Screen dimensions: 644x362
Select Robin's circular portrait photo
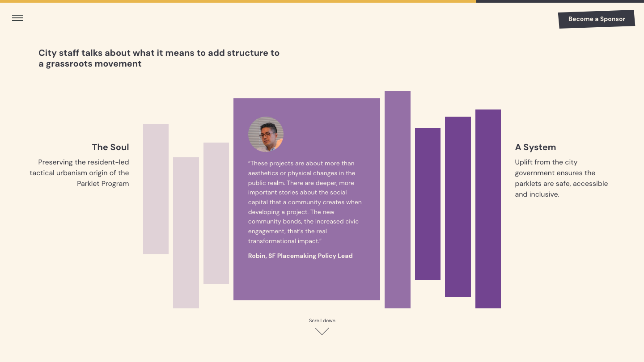[266, 135]
